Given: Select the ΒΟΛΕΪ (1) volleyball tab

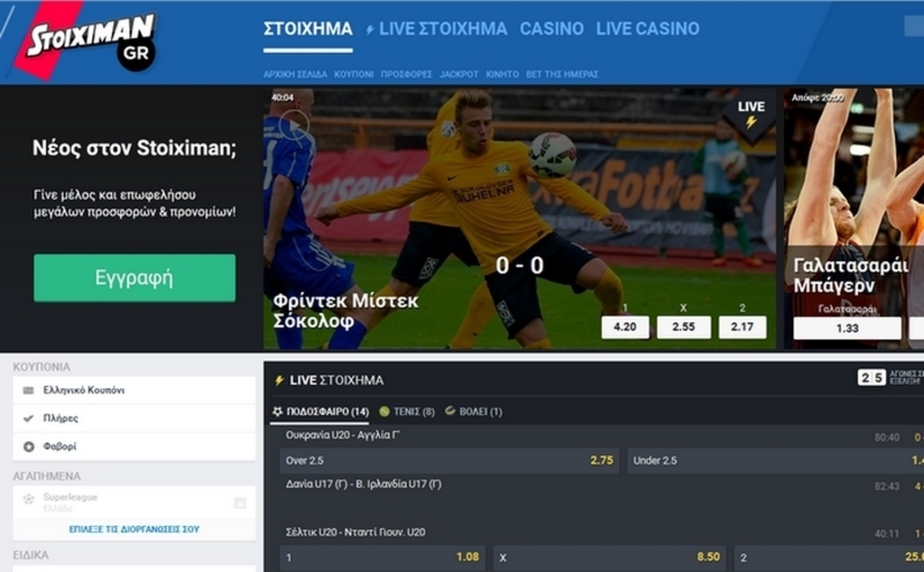Looking at the screenshot, I should [x=474, y=412].
